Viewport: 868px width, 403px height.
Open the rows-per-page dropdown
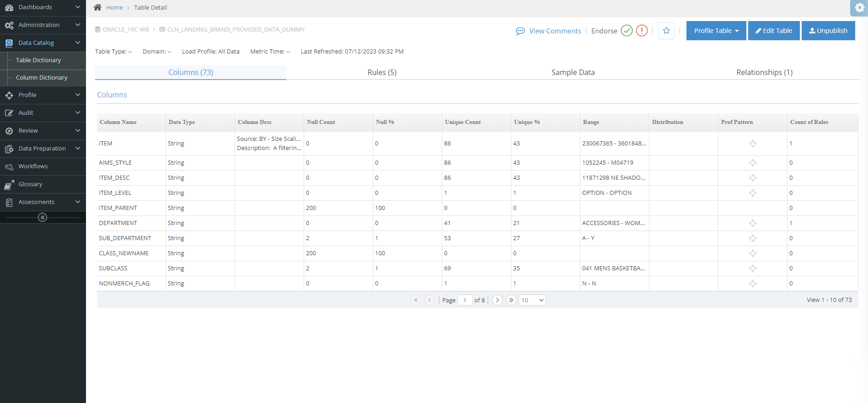point(532,300)
